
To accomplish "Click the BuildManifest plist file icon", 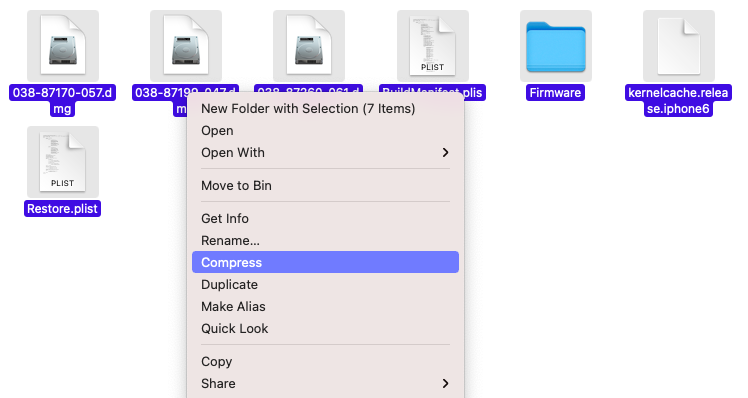I will point(433,45).
